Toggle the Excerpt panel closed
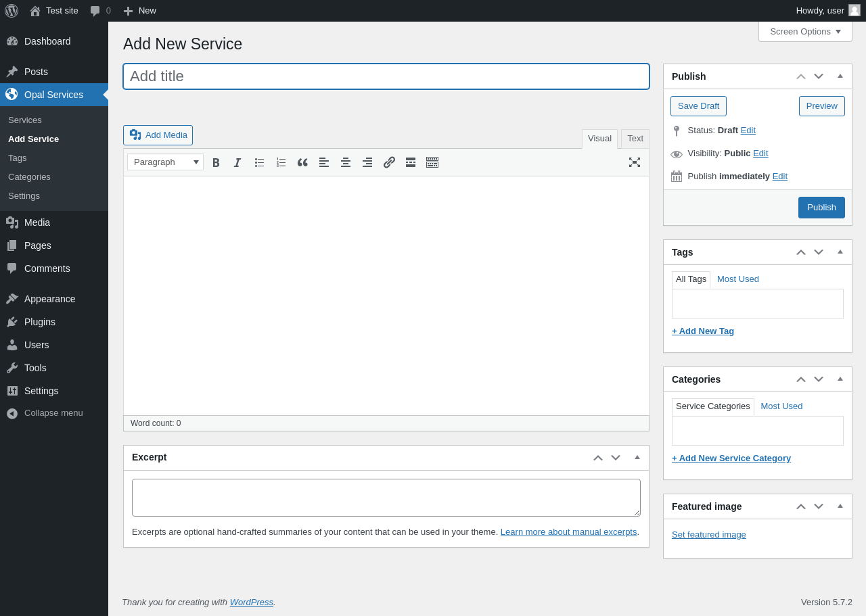Screen dimensions: 866x616 (637, 457)
